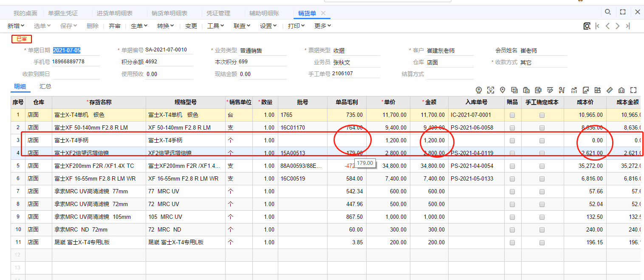Viewport: 644px width, 280px height.
Task: Click the ruler icon in detail toolbar
Action: pyautogui.click(x=610, y=90)
